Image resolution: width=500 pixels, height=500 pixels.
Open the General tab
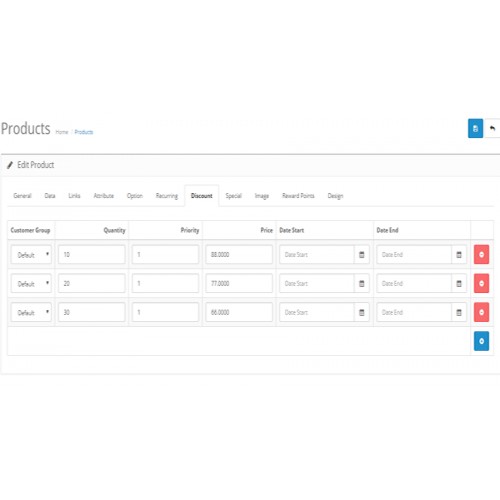(x=22, y=196)
